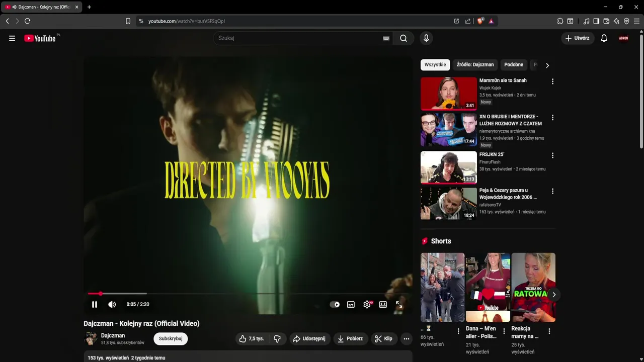Open the Leo AI sparkle icon
The image size is (644, 362).
pyautogui.click(x=616, y=21)
